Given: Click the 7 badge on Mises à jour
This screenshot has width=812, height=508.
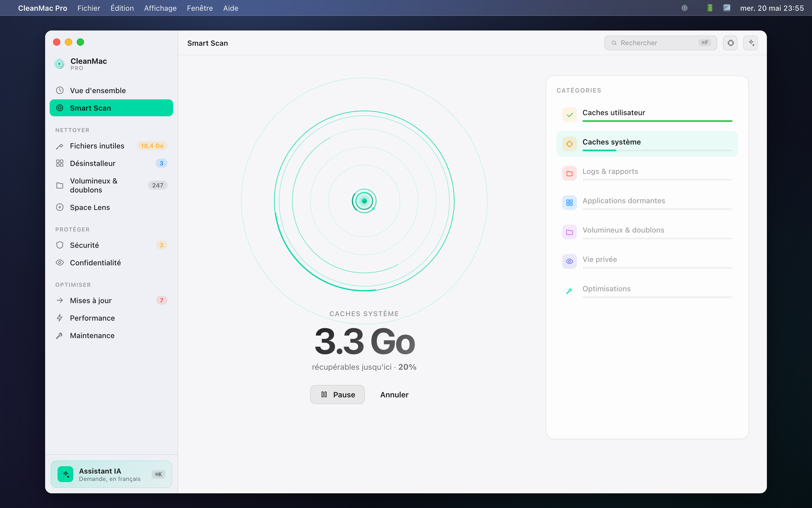Looking at the screenshot, I should 161,300.
